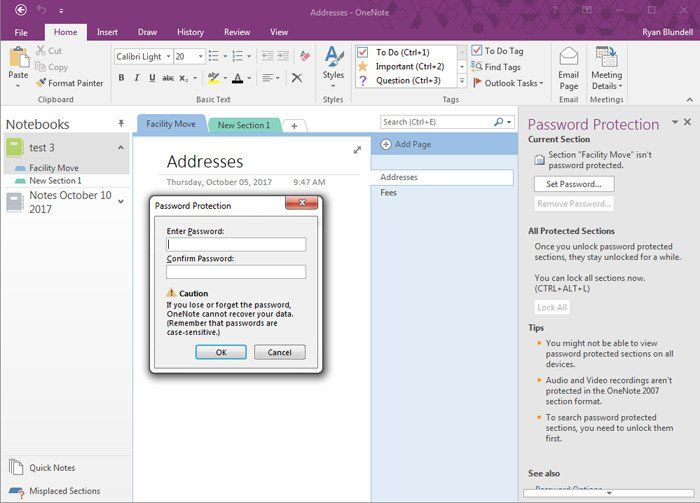Click the Confirm Password field
This screenshot has width=700, height=503.
[236, 272]
